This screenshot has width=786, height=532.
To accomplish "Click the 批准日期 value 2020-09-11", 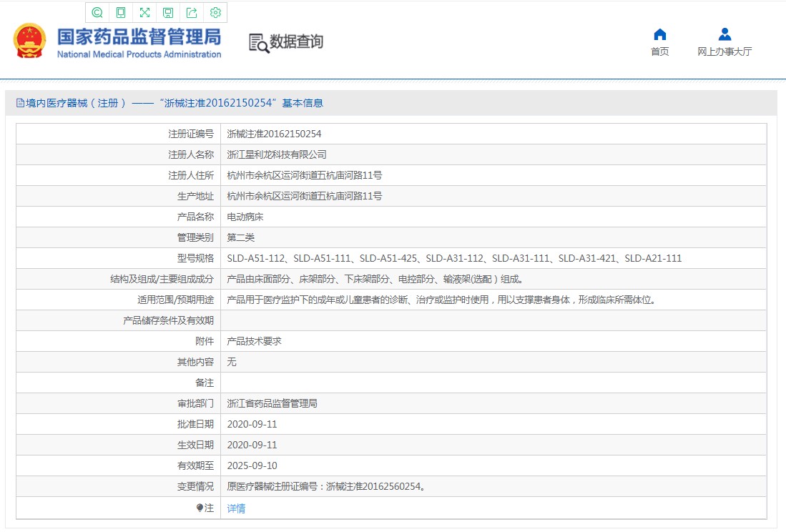I will [252, 424].
